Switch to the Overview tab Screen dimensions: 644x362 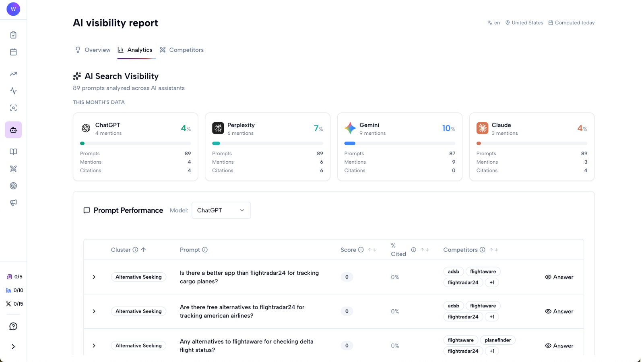click(93, 50)
